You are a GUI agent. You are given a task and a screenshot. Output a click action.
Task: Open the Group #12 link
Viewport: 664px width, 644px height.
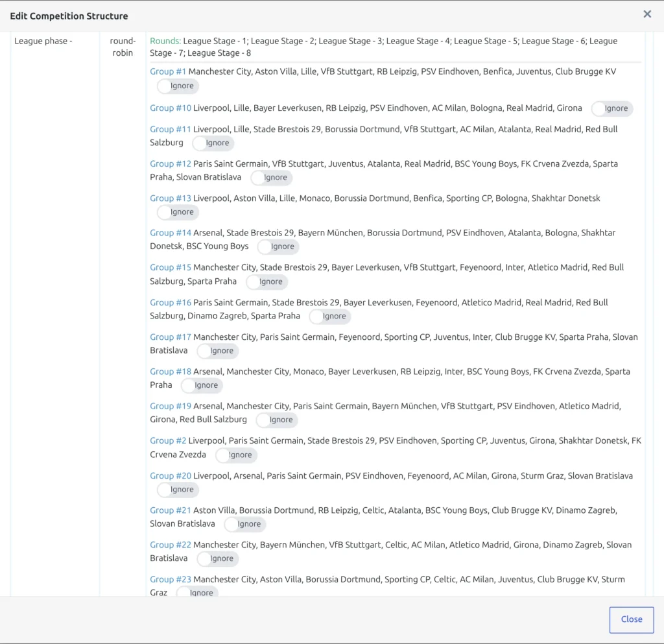tap(171, 164)
